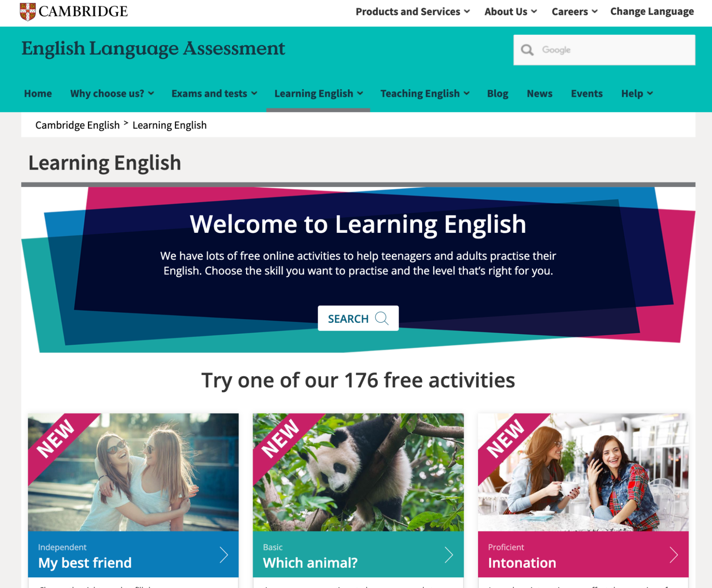Click the arrow on Which animal? card
This screenshot has height=588, width=712.
coord(448,555)
